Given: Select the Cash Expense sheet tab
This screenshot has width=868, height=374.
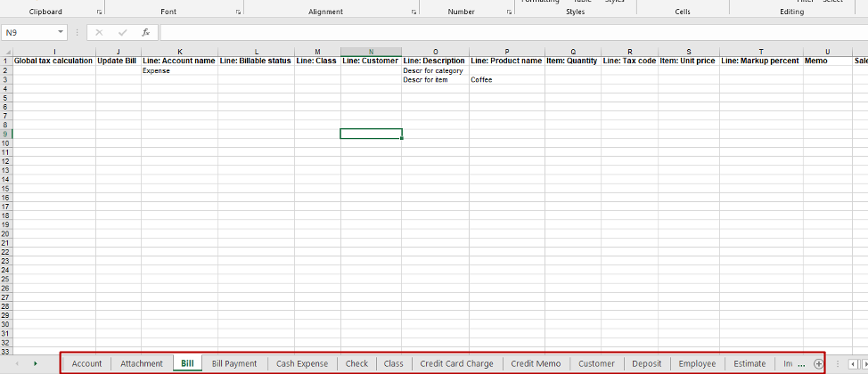Looking at the screenshot, I should pyautogui.click(x=302, y=363).
